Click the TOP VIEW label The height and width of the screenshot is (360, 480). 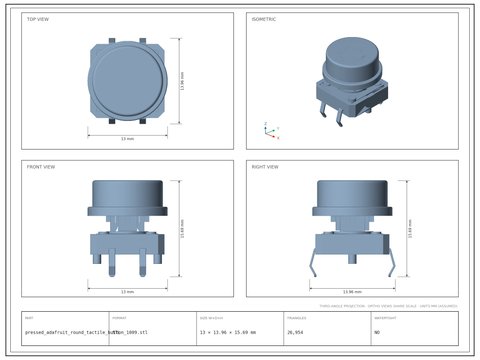click(38, 19)
